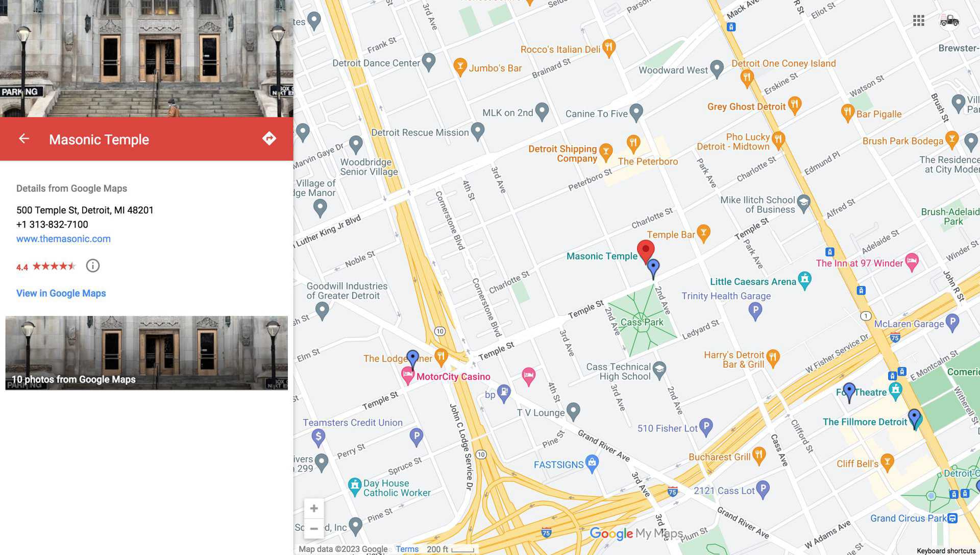This screenshot has height=555, width=980.
Task: Click the T V Lounge marker
Action: point(573,412)
